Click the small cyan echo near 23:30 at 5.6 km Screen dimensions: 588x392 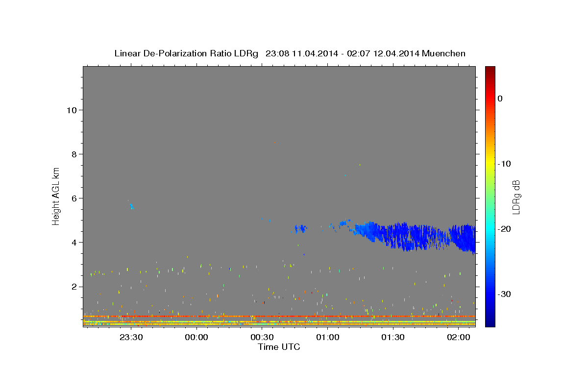point(131,206)
